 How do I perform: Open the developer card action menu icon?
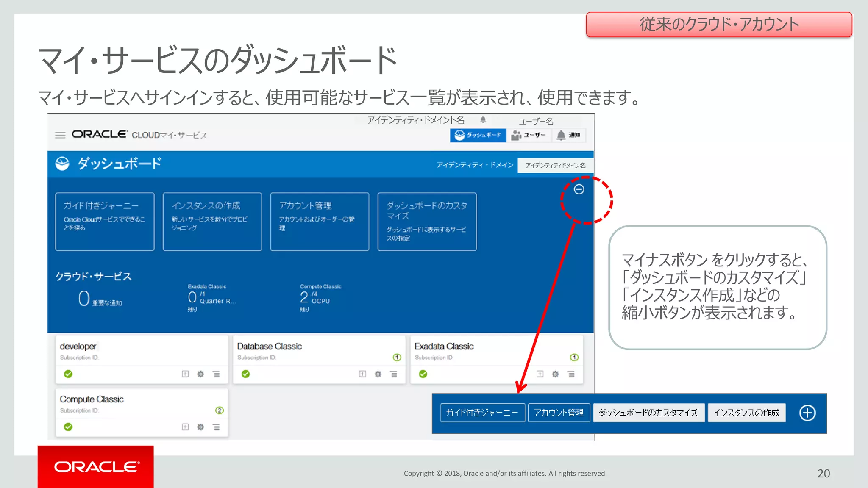216,374
